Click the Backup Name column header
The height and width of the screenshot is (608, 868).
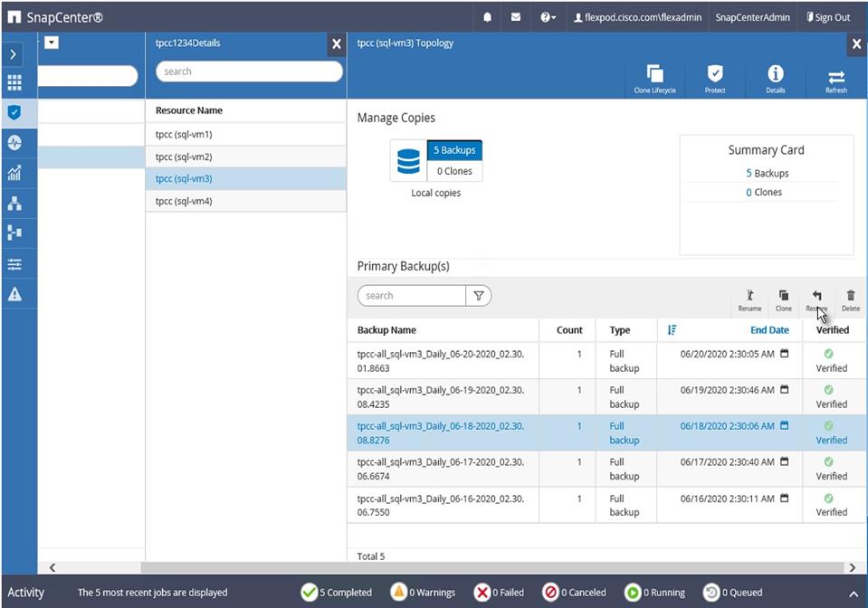(x=386, y=330)
